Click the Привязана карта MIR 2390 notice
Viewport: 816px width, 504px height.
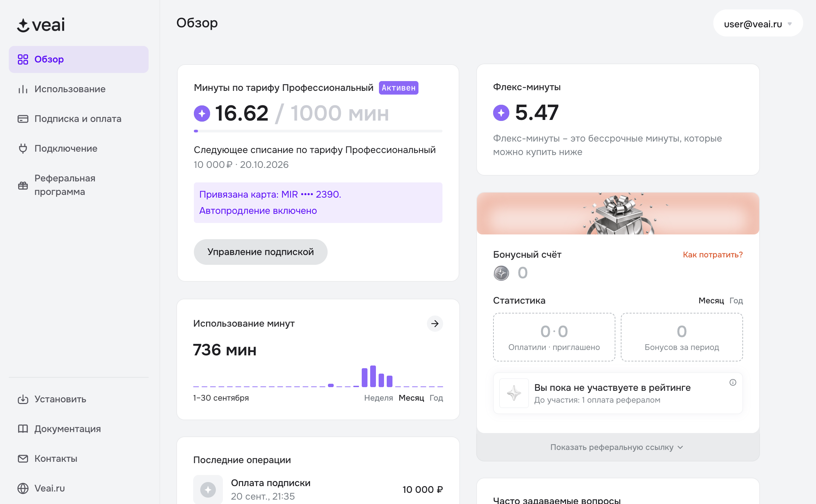[x=318, y=203]
